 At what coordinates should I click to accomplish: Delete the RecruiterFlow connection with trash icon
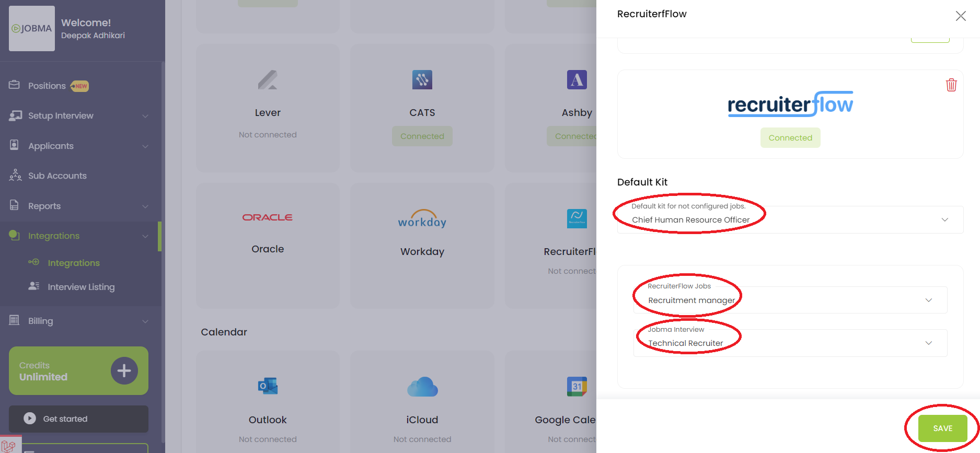pos(951,85)
